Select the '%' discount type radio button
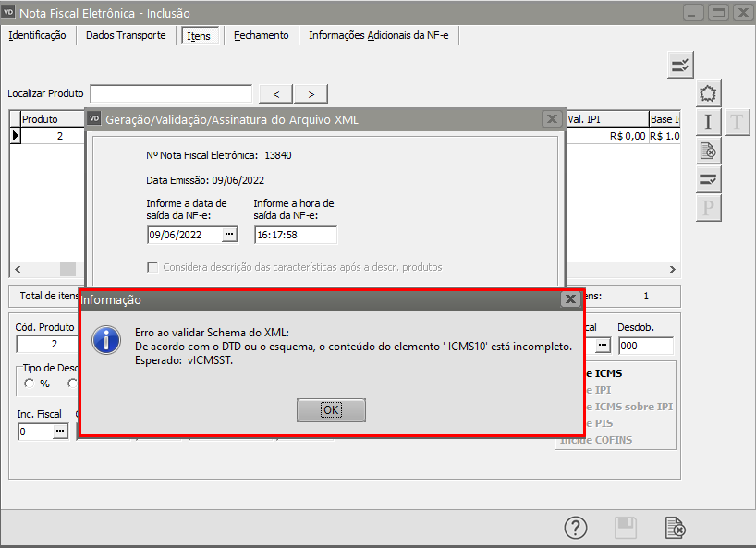Screen dimensions: 756x548 (x=30, y=384)
